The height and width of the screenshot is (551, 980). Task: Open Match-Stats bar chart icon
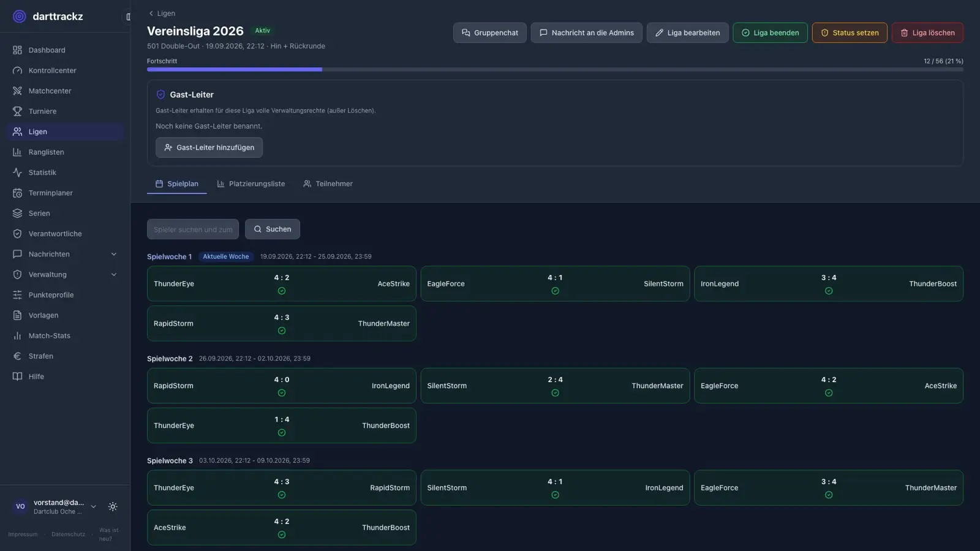[x=17, y=335]
